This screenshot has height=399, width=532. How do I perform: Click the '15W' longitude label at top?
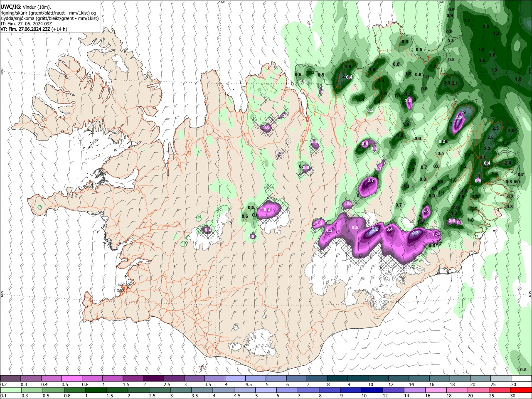tap(441, 2)
